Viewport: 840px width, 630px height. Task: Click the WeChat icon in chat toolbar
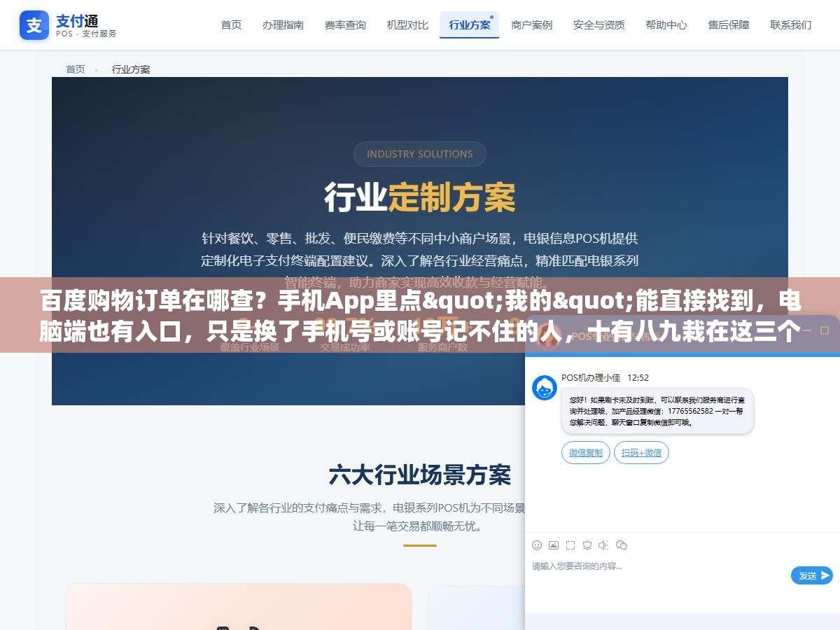[622, 545]
